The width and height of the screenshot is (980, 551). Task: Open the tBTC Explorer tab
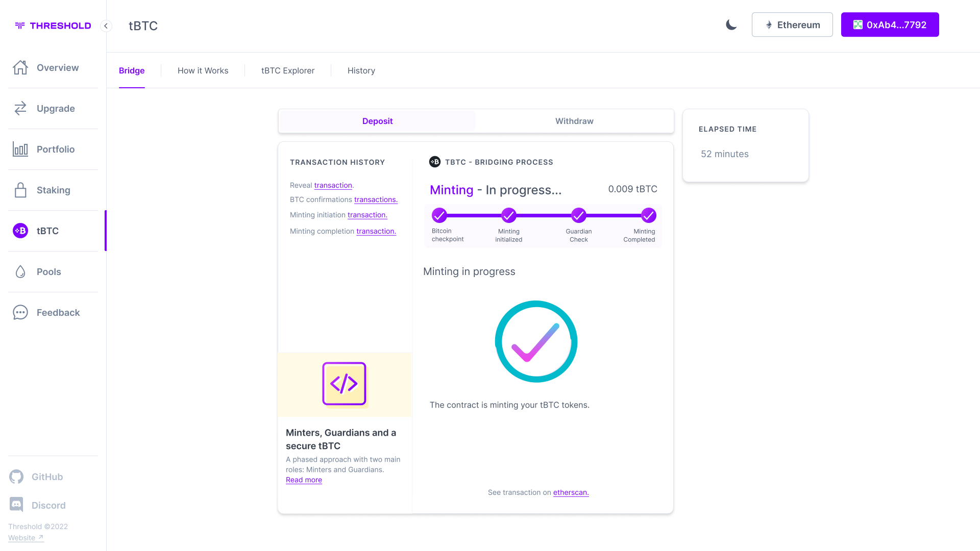coord(288,70)
